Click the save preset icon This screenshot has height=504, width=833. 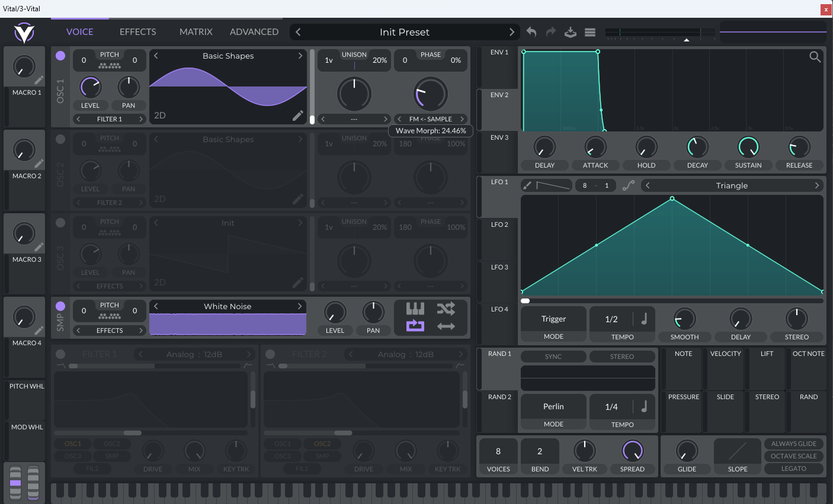click(570, 32)
